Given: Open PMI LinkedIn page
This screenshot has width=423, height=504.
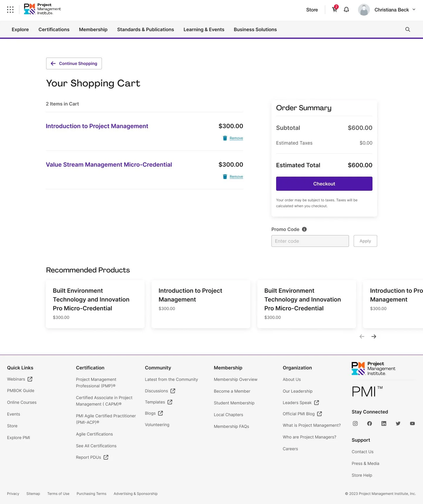Looking at the screenshot, I should 384,423.
